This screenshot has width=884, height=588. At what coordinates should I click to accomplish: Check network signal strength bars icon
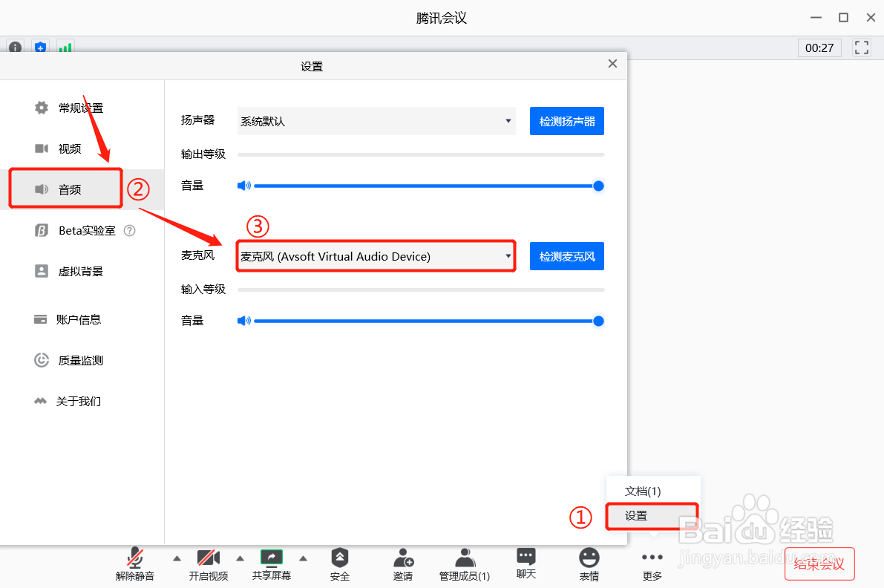click(x=65, y=48)
